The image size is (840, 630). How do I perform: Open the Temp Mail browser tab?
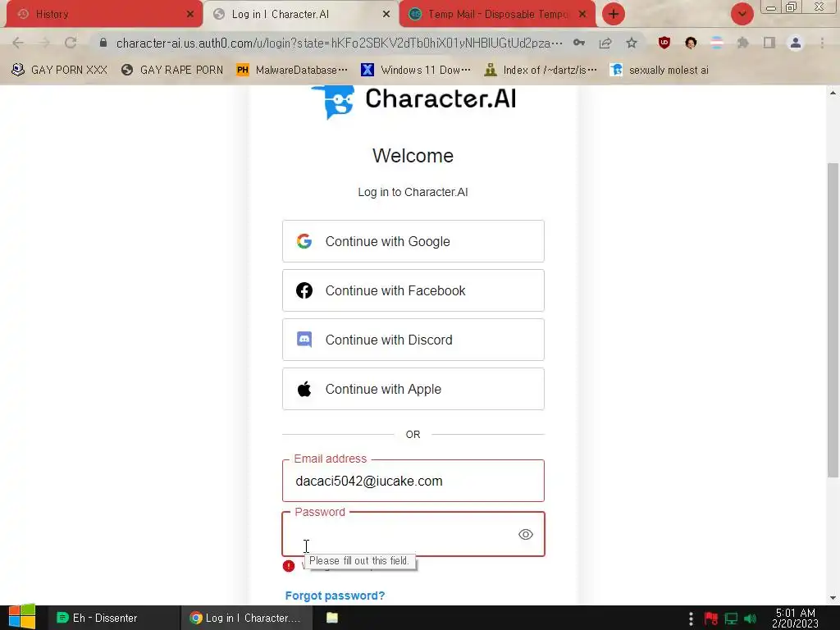[496, 15]
